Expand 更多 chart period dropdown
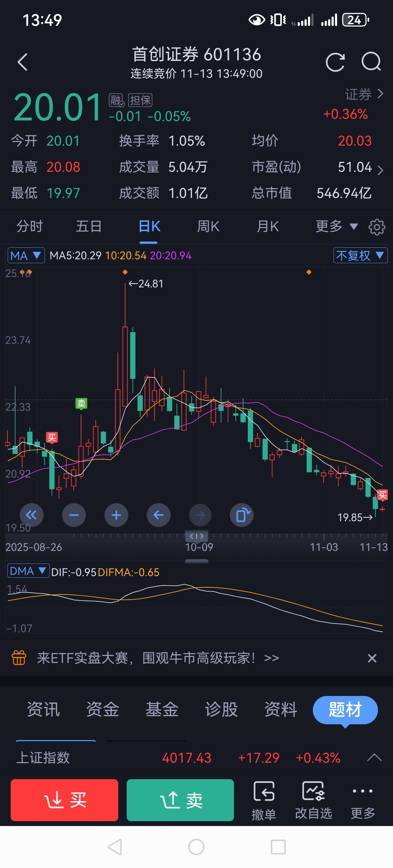The image size is (393, 868). (336, 226)
